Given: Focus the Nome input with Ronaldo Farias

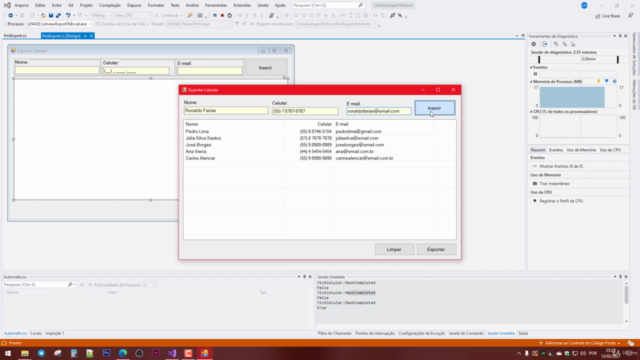Looking at the screenshot, I should [x=226, y=111].
